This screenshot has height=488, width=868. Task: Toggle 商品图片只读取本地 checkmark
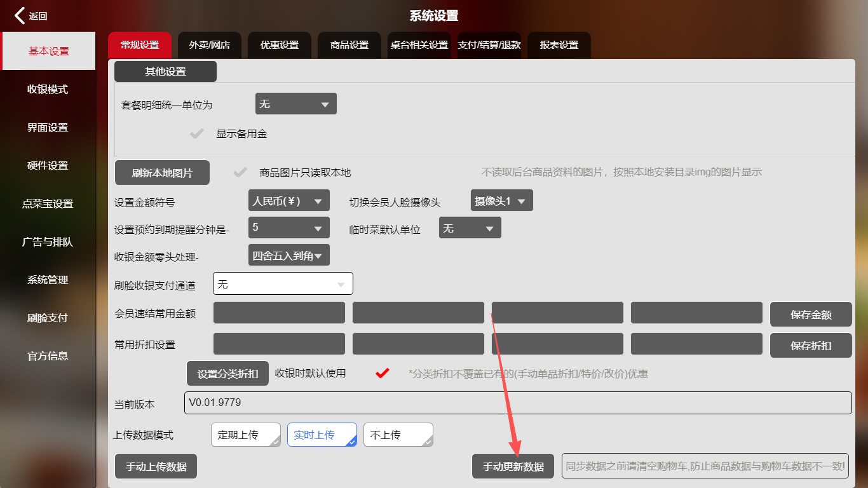pos(240,172)
